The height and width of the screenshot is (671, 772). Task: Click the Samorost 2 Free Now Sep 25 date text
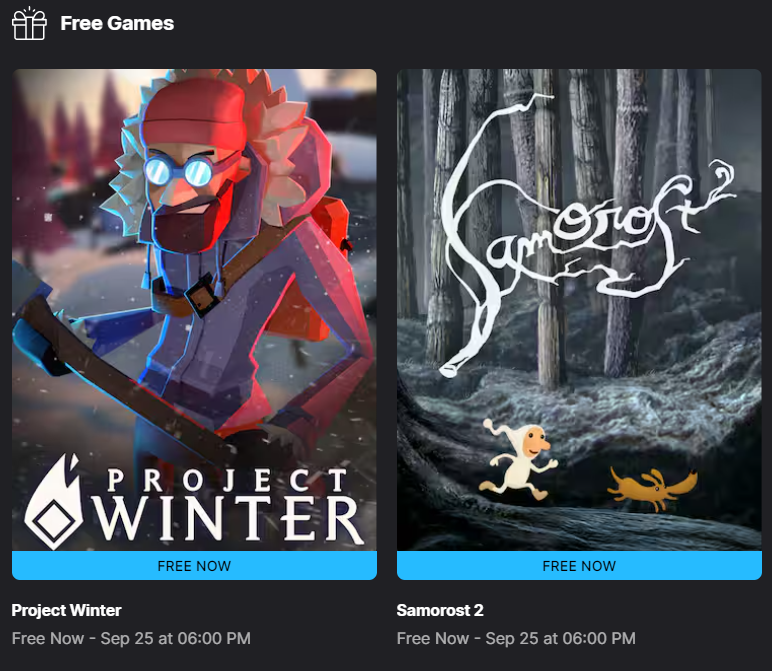(516, 638)
